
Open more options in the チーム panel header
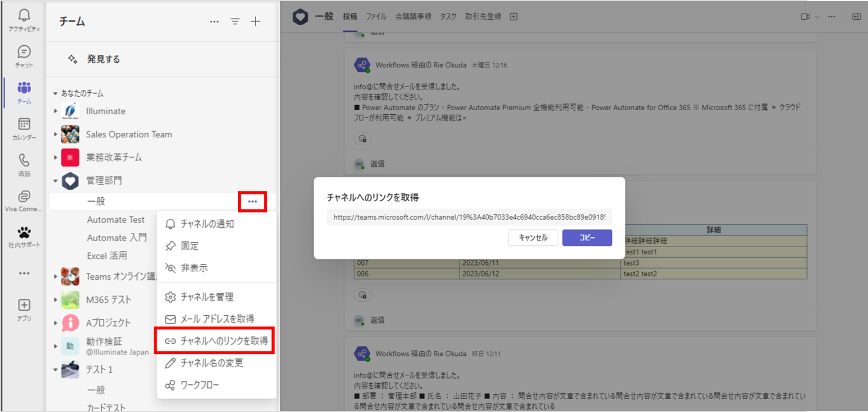pyautogui.click(x=214, y=21)
